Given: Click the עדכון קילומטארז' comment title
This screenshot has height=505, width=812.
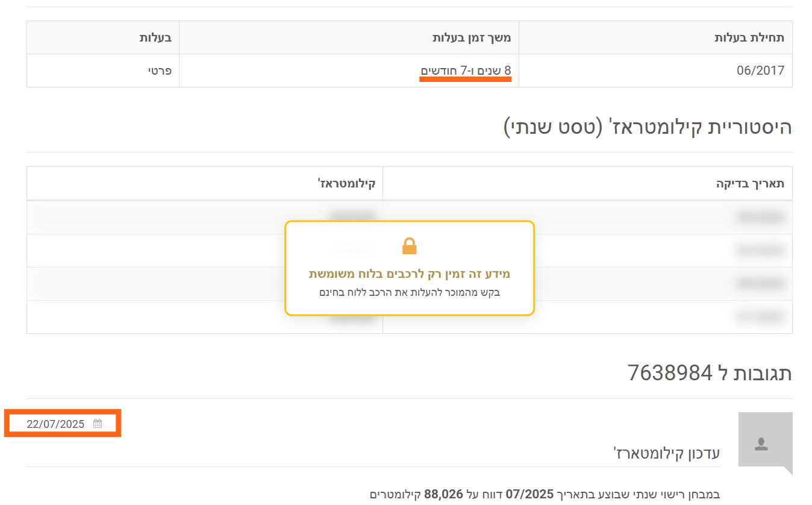Looking at the screenshot, I should click(666, 453).
